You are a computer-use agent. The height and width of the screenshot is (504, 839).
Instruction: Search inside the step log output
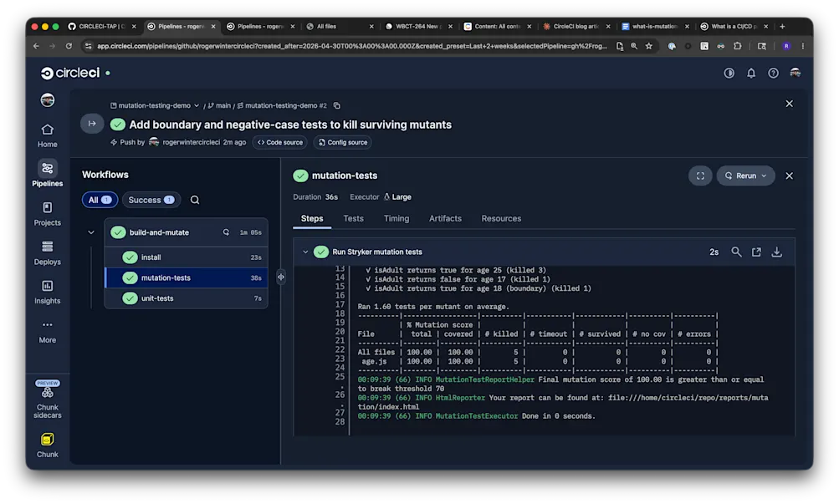tap(736, 252)
